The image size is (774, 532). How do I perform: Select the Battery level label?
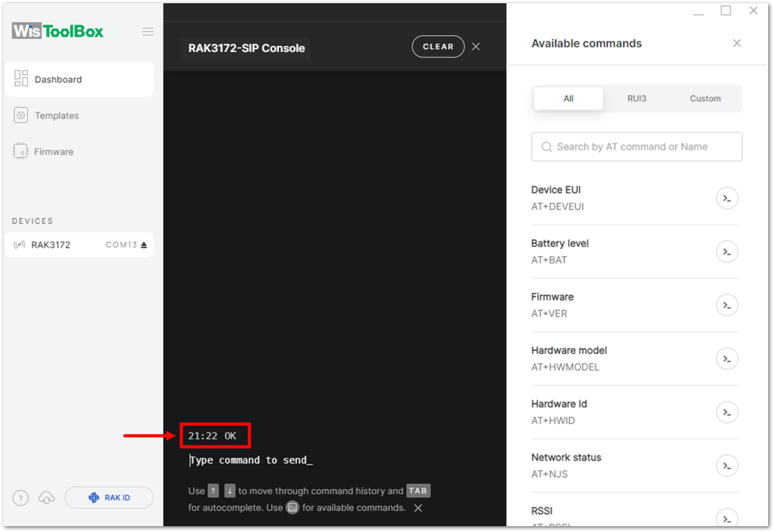(x=560, y=243)
